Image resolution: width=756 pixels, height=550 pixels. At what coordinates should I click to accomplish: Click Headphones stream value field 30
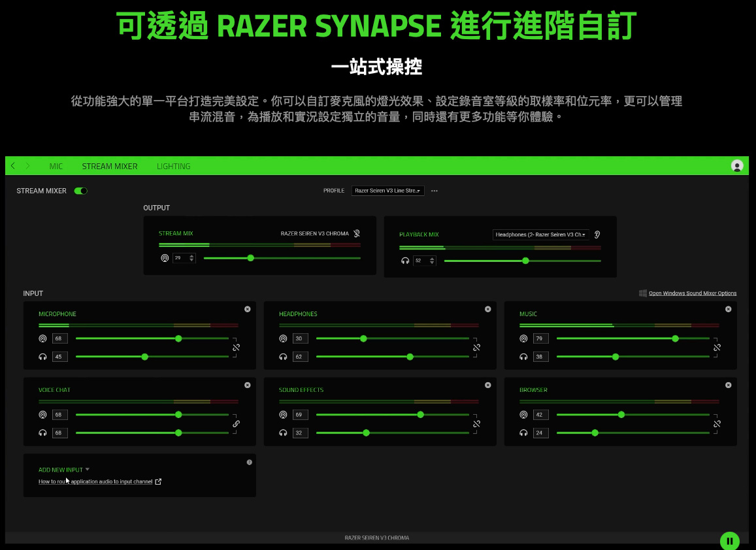[x=300, y=339]
